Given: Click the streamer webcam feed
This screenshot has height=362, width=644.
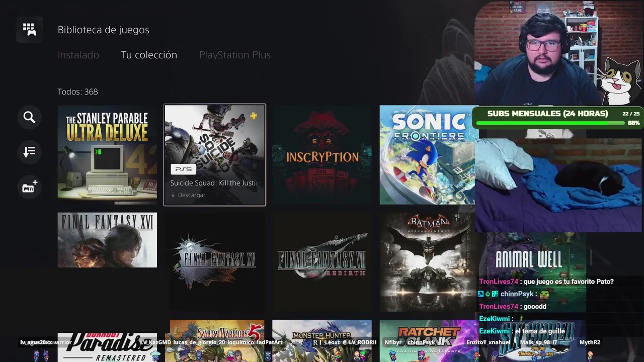Looking at the screenshot, I should [x=559, y=53].
